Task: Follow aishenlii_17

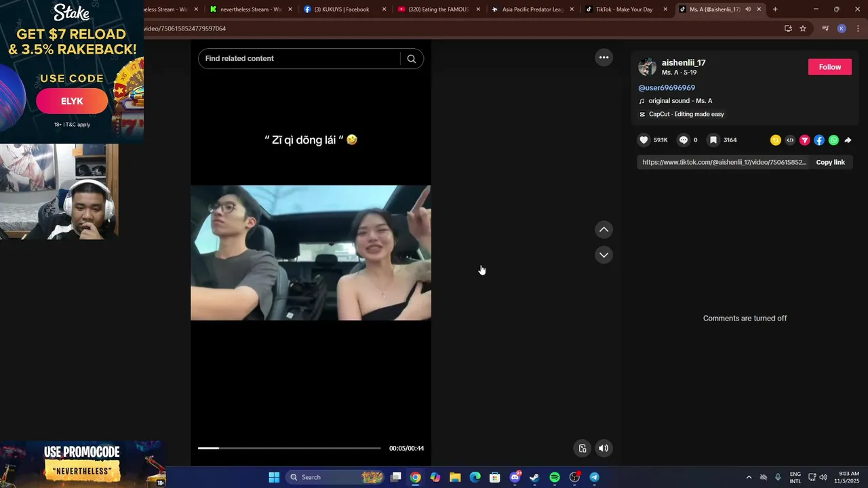Action: click(x=829, y=67)
